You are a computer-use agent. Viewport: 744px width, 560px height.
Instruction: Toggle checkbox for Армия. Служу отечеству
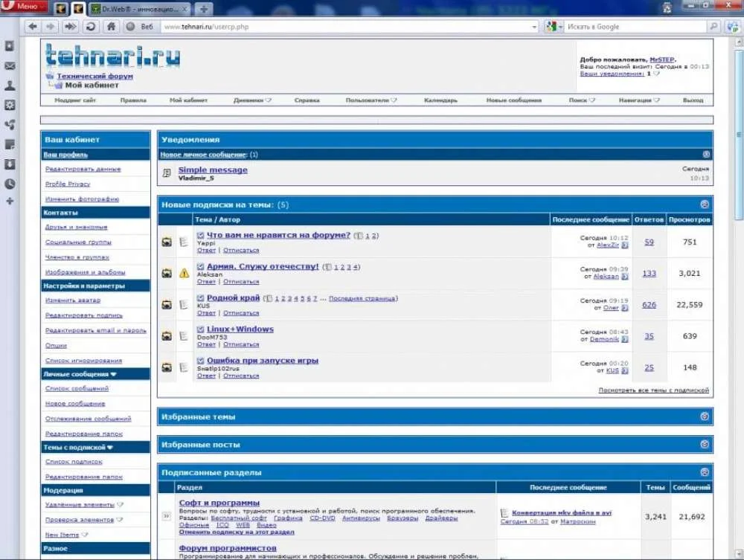(x=200, y=266)
